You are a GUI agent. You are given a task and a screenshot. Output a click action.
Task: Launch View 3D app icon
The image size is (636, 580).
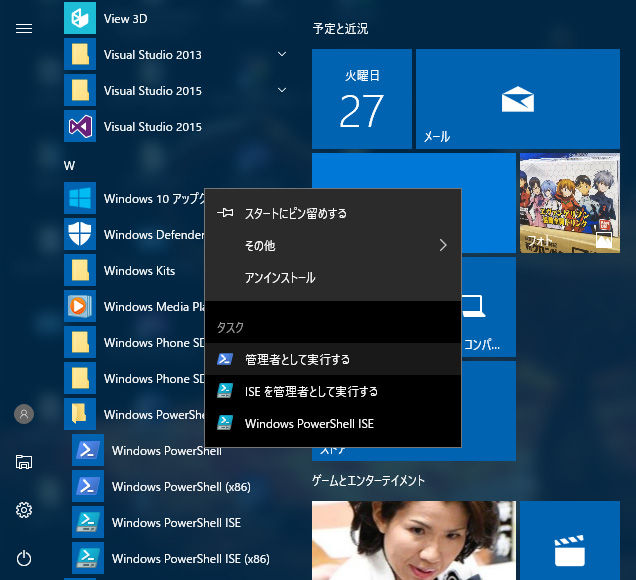pyautogui.click(x=80, y=18)
